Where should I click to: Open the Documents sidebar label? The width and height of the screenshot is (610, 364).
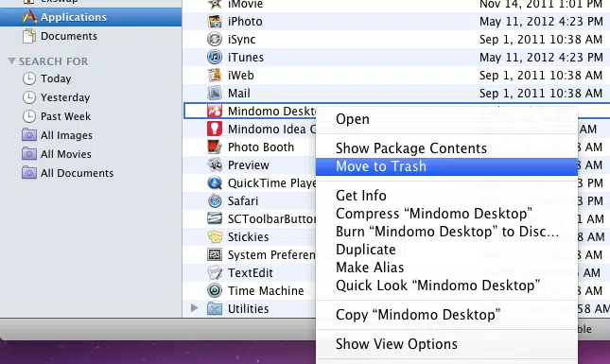[69, 36]
